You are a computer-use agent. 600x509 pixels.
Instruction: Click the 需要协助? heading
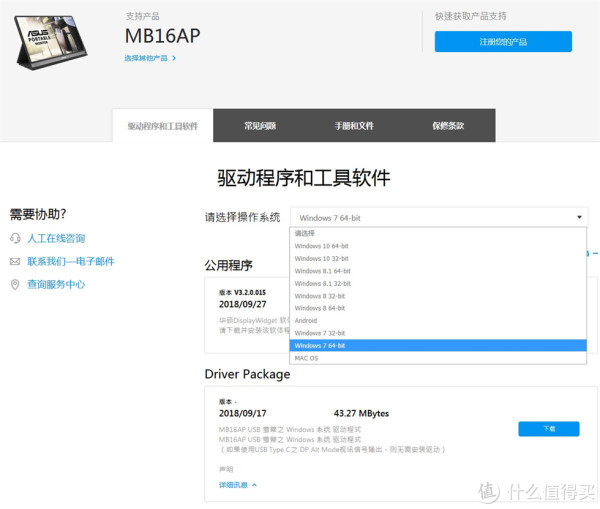(x=38, y=214)
